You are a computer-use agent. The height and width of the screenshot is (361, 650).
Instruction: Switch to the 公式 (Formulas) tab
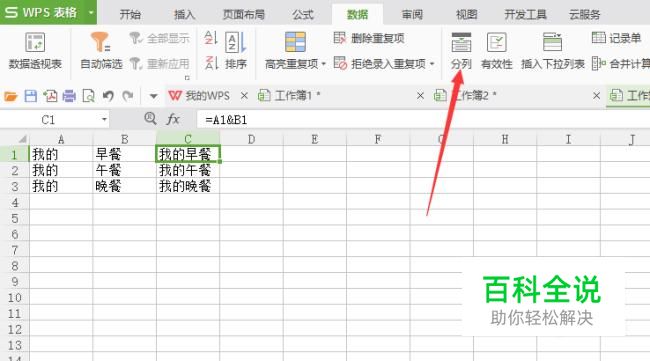303,15
